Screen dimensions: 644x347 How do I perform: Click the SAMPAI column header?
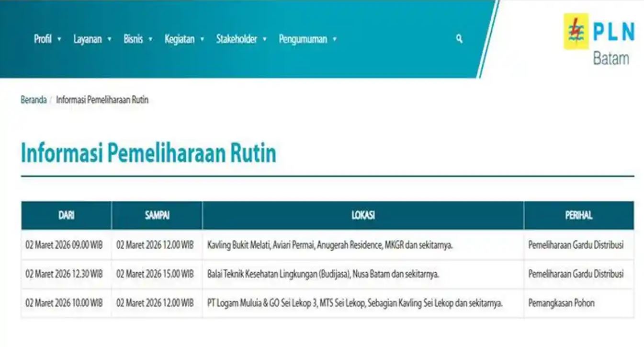click(157, 216)
